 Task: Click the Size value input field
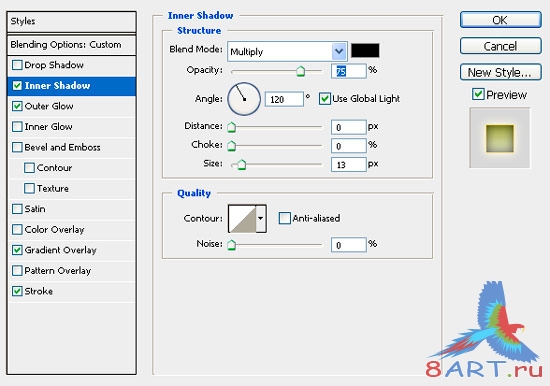tap(349, 164)
